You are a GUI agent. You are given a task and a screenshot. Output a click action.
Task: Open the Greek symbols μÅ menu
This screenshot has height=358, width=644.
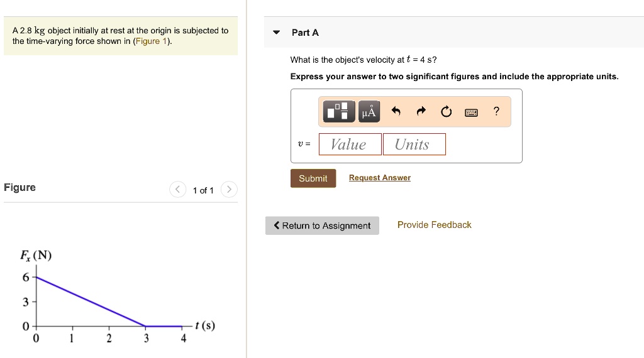click(369, 112)
